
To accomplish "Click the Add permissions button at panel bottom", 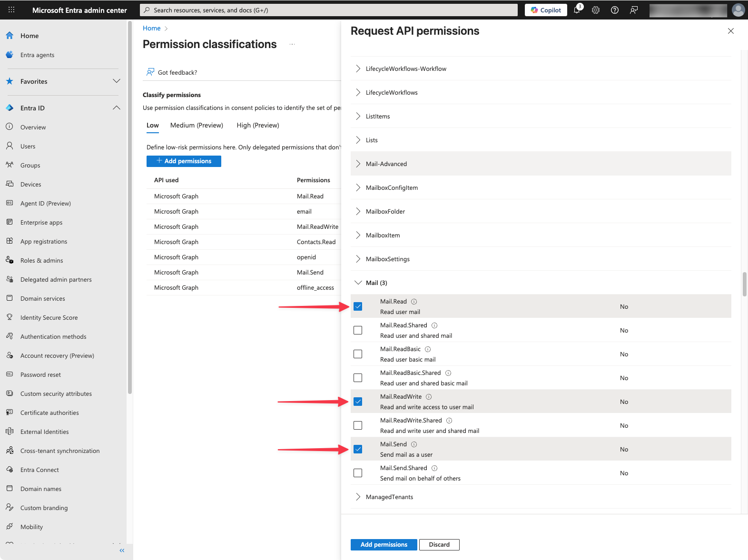I will tap(384, 545).
